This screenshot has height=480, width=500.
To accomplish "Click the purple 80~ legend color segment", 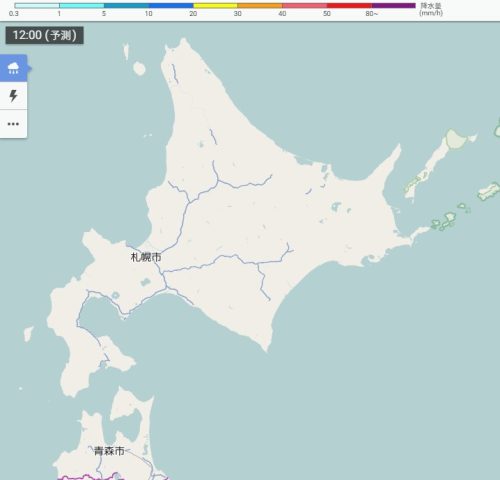I will point(394,5).
